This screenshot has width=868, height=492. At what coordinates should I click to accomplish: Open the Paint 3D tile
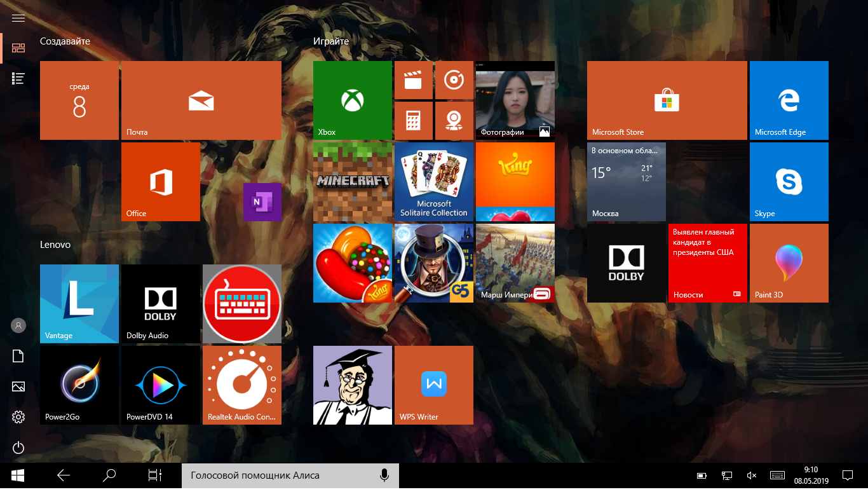(789, 263)
